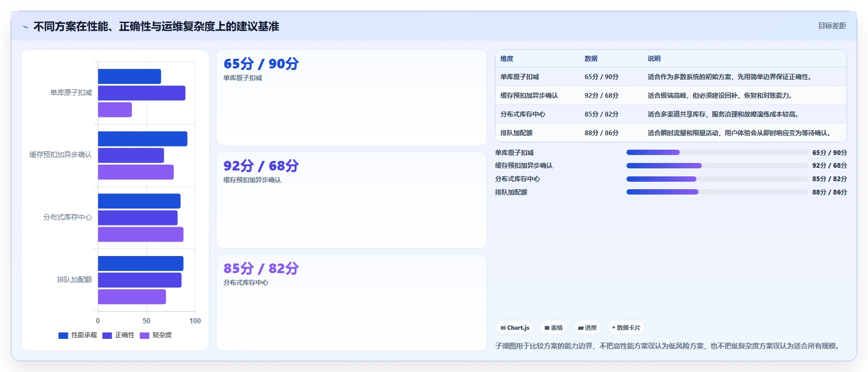Click the 目标差距 label in the header
Screen dimensions: 868x372
tap(832, 26)
